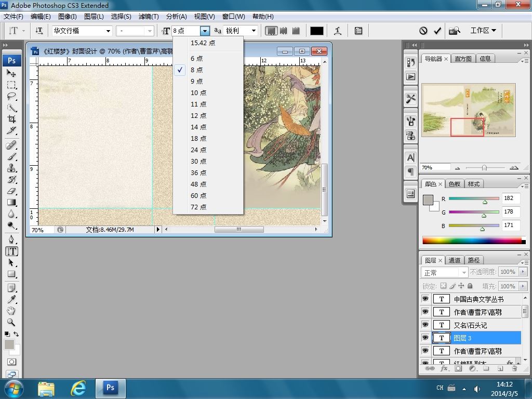Open the 图层(L) menu
The width and height of the screenshot is (532, 399).
(x=94, y=17)
